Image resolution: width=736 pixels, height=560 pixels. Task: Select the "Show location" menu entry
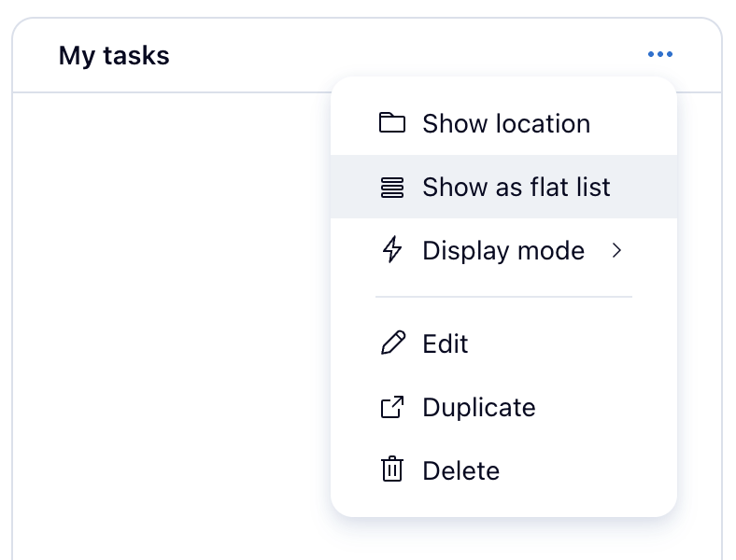pos(505,123)
